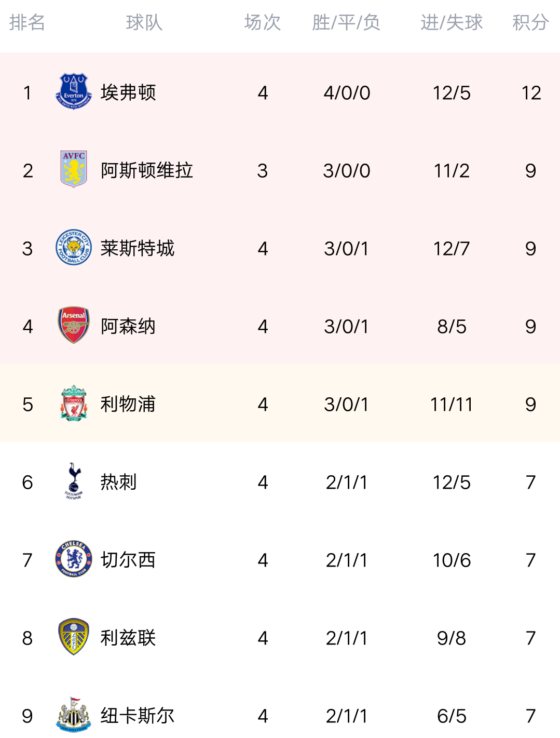Select the 场次 column header

click(x=263, y=22)
